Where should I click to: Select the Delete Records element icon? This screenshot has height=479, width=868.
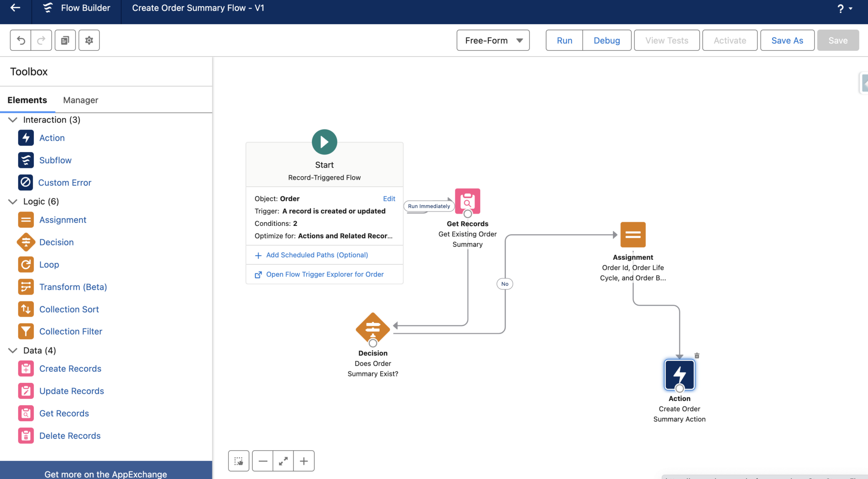tap(26, 435)
